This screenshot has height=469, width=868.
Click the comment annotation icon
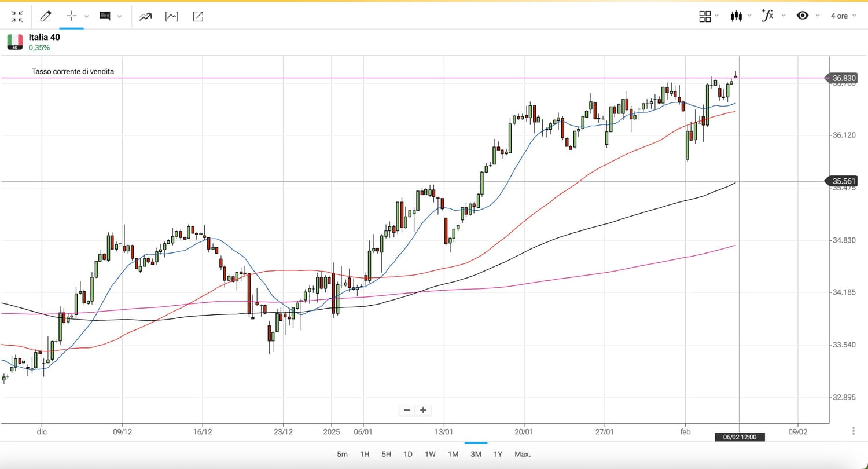point(105,16)
